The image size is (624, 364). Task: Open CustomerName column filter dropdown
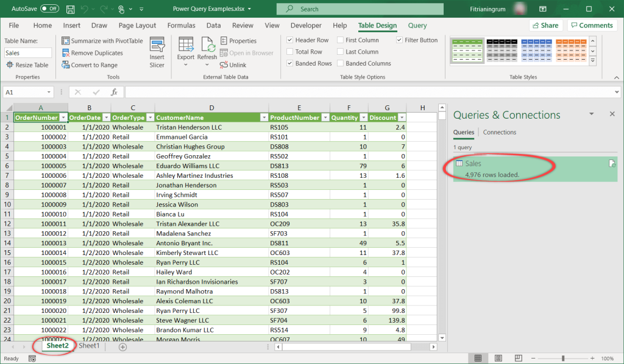click(264, 117)
